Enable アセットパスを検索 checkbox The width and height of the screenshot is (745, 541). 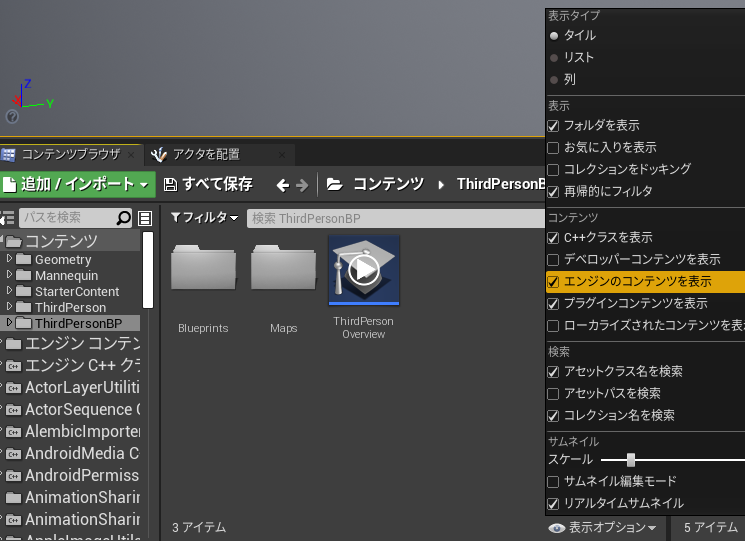[553, 394]
